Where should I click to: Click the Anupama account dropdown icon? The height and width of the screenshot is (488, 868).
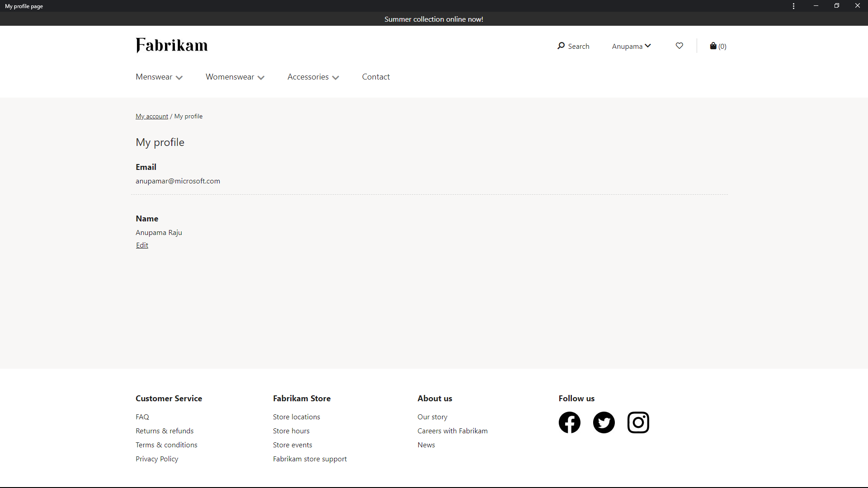click(649, 46)
